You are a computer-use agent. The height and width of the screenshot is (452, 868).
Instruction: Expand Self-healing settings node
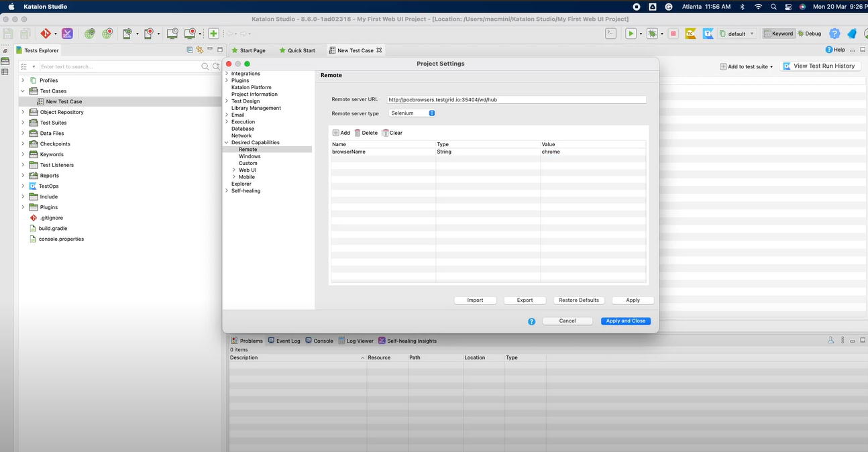227,191
